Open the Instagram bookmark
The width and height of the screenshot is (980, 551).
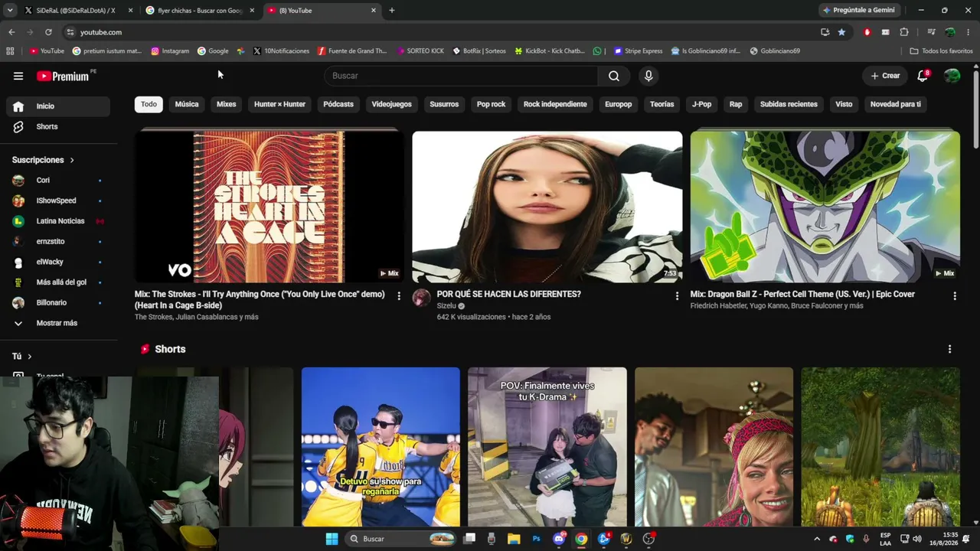coord(170,51)
